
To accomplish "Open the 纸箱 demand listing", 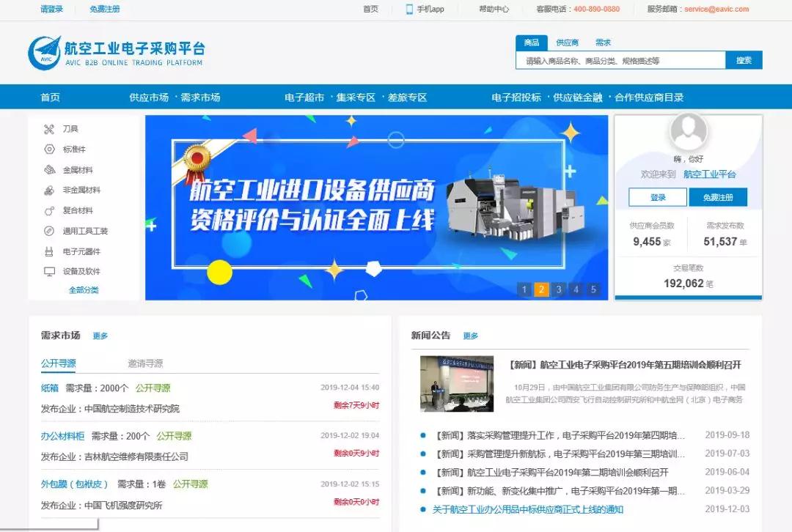I will coord(50,388).
